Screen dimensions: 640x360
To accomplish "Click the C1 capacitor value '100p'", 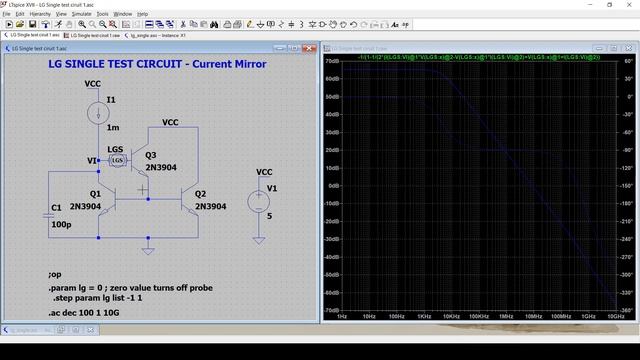I will coord(61,224).
